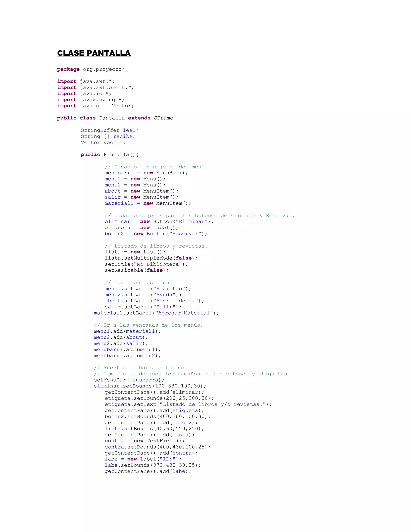Viewport: 411px width, 532px height.
Task: Click the setTitle Mi Biblioteca line
Action: (146, 264)
